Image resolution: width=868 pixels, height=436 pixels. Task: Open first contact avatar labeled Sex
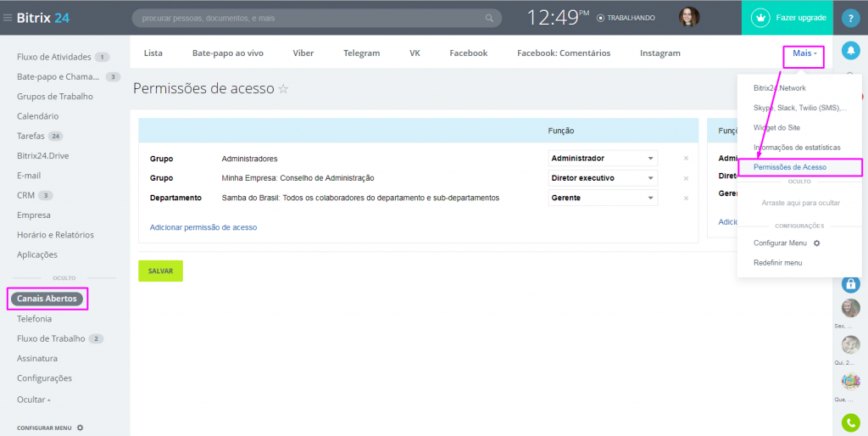click(x=851, y=308)
